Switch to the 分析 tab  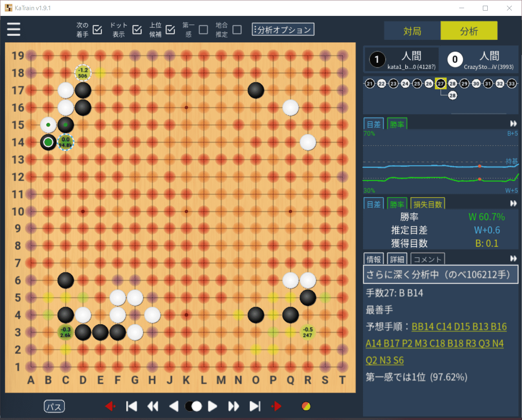pyautogui.click(x=469, y=31)
